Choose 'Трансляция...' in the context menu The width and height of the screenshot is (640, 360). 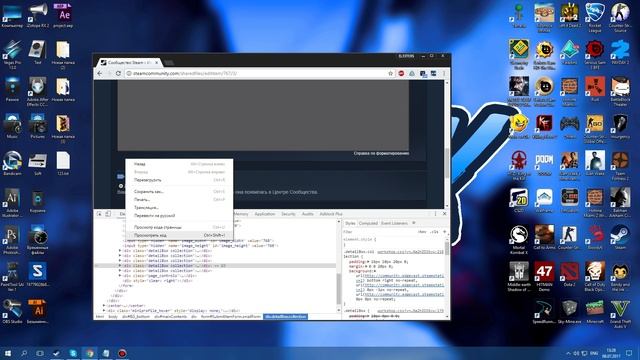179,208
